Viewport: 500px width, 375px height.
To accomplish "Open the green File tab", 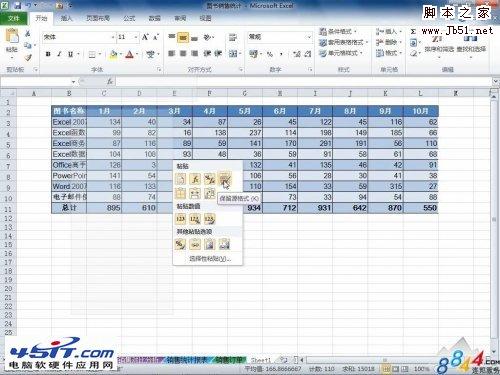I will click(x=13, y=18).
